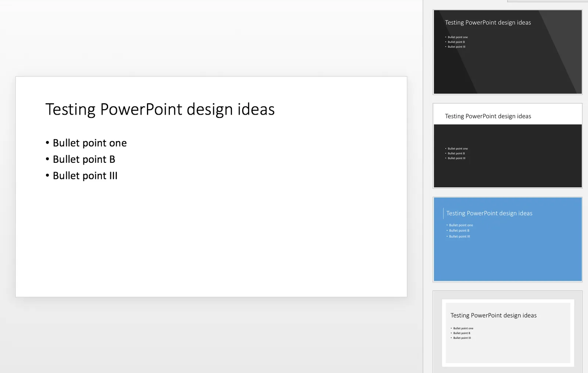The height and width of the screenshot is (373, 588).
Task: Select the dark diagonal design idea thumbnail
Action: pyautogui.click(x=508, y=52)
